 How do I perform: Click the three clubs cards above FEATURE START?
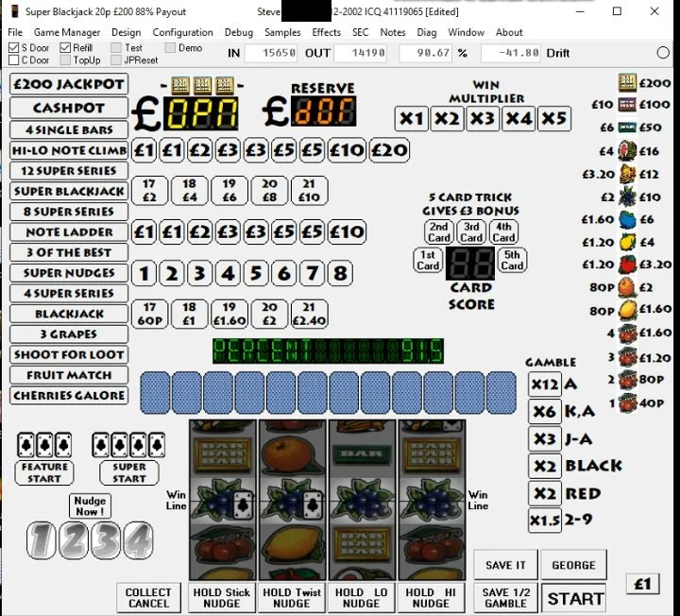click(x=44, y=445)
